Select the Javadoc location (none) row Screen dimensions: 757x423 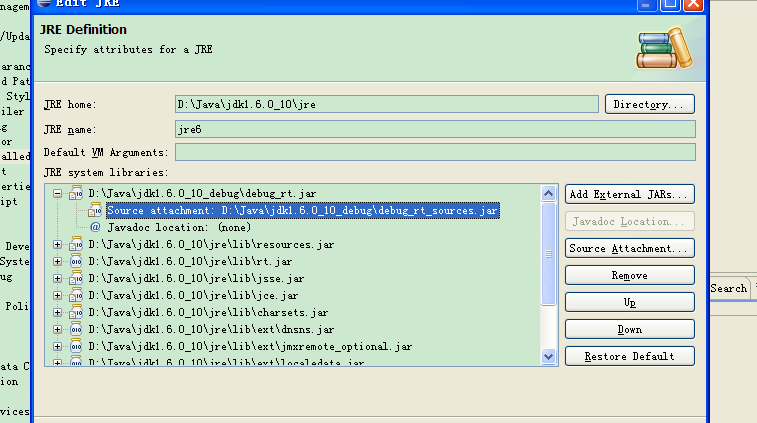click(179, 227)
